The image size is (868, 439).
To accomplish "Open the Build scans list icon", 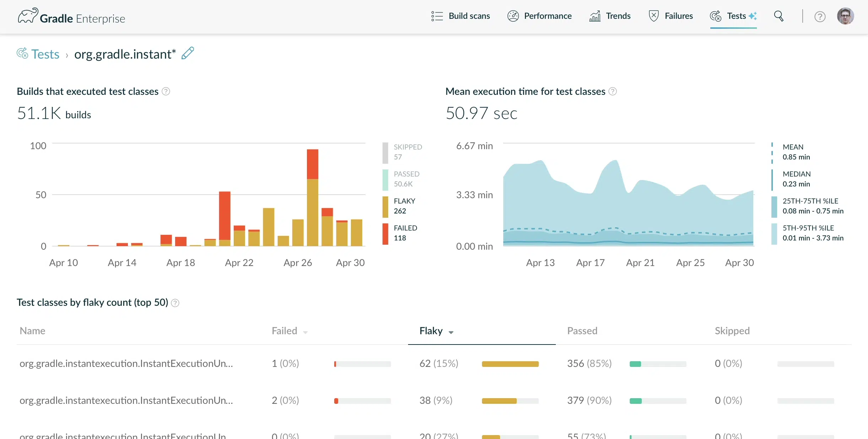I will coord(437,16).
